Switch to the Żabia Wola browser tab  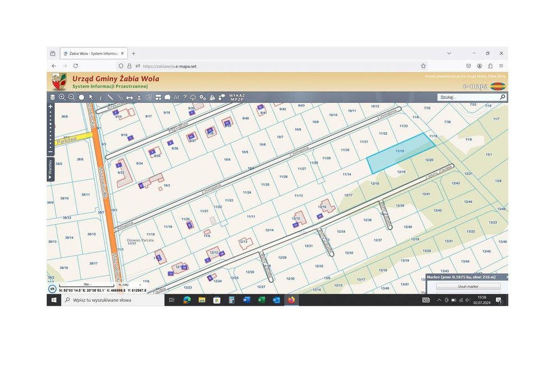click(x=94, y=53)
